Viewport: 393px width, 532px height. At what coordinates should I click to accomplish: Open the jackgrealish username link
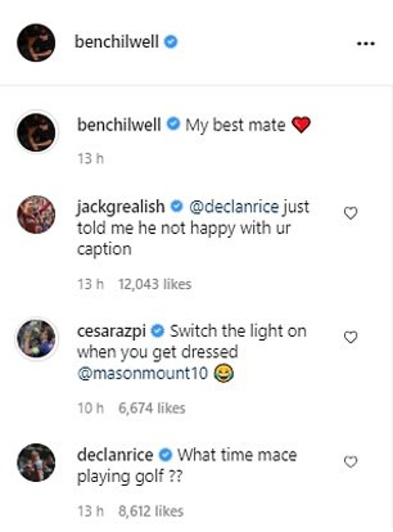(x=121, y=207)
